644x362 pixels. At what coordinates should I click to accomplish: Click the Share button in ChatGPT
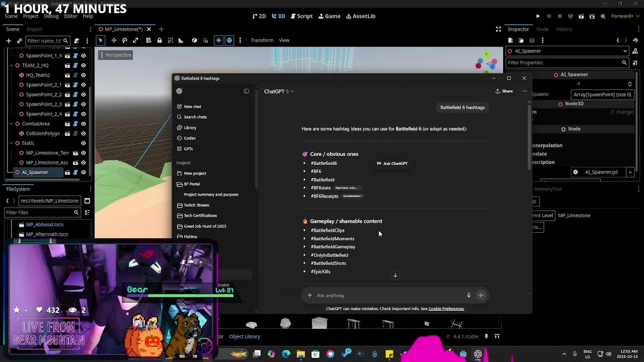(504, 91)
